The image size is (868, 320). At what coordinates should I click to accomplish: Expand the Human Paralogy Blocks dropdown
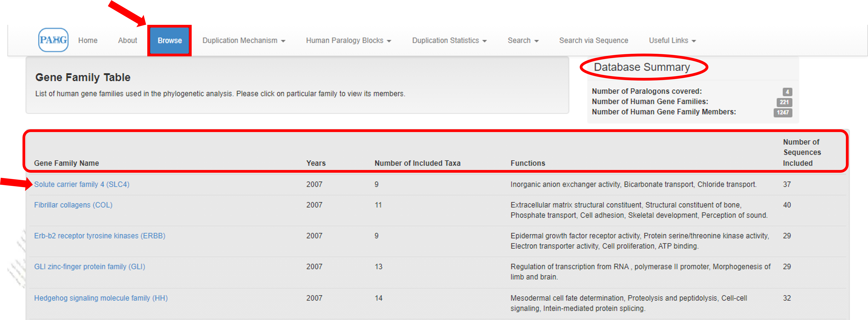(x=348, y=40)
